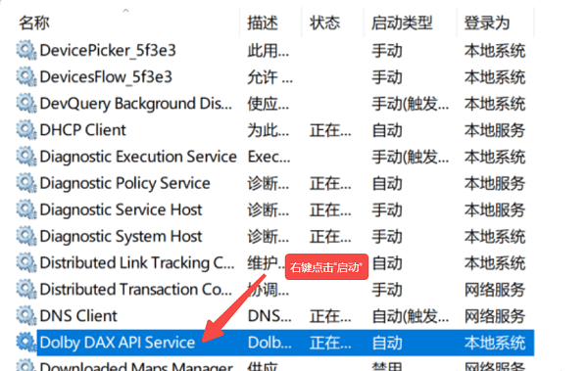The image size is (588, 371).
Task: Click 网络服务 logon of Distributed Transaction Co...
Action: click(495, 290)
